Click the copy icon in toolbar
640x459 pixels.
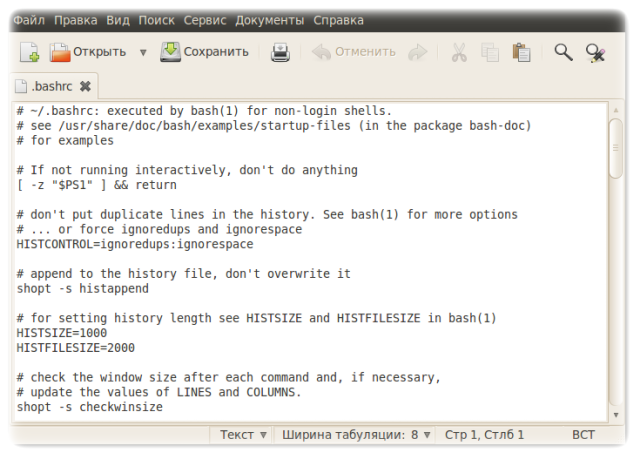[x=490, y=52]
